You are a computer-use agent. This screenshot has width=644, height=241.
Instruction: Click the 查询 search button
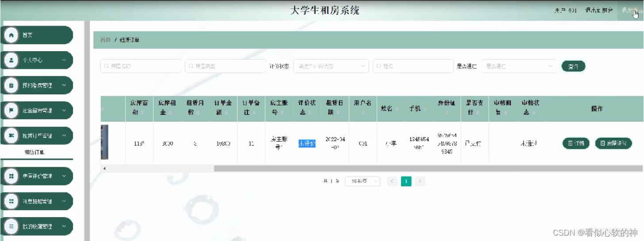(573, 66)
